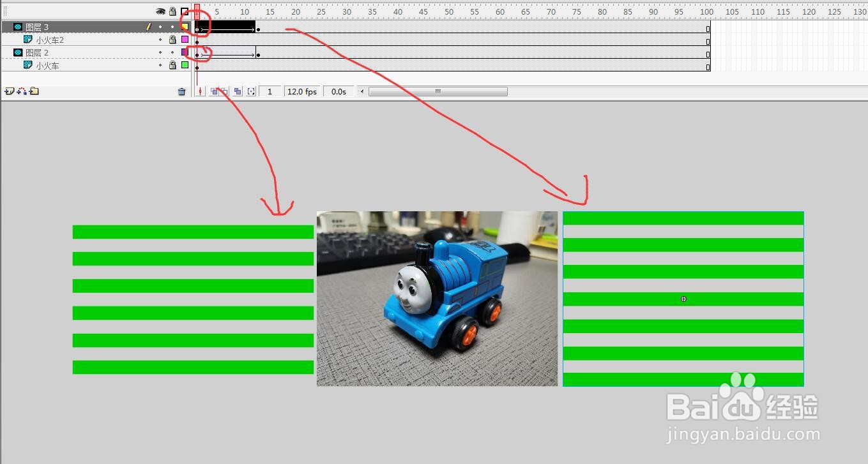The image size is (868, 464).
Task: Click frame 50 on the timeline ruler
Action: click(448, 11)
